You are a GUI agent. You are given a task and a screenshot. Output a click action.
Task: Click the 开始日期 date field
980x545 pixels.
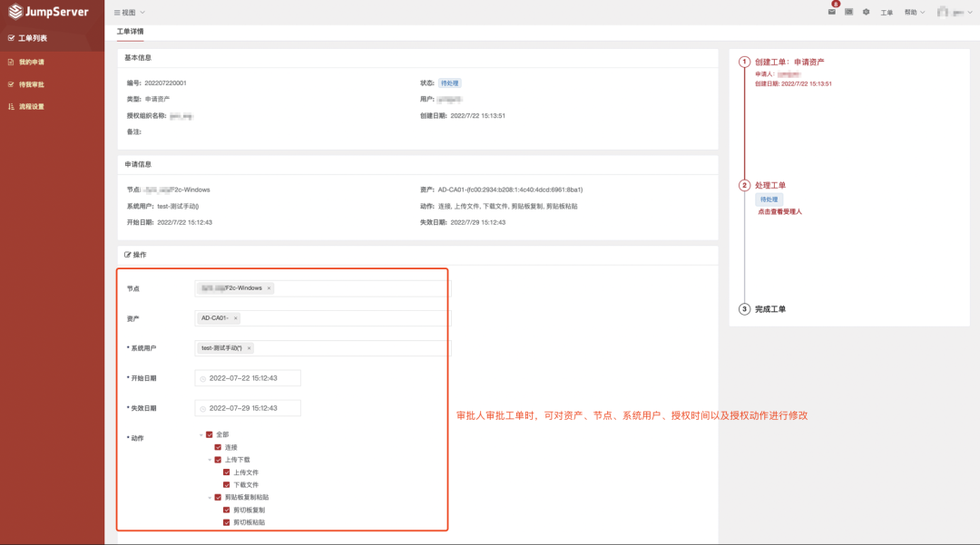(x=248, y=378)
